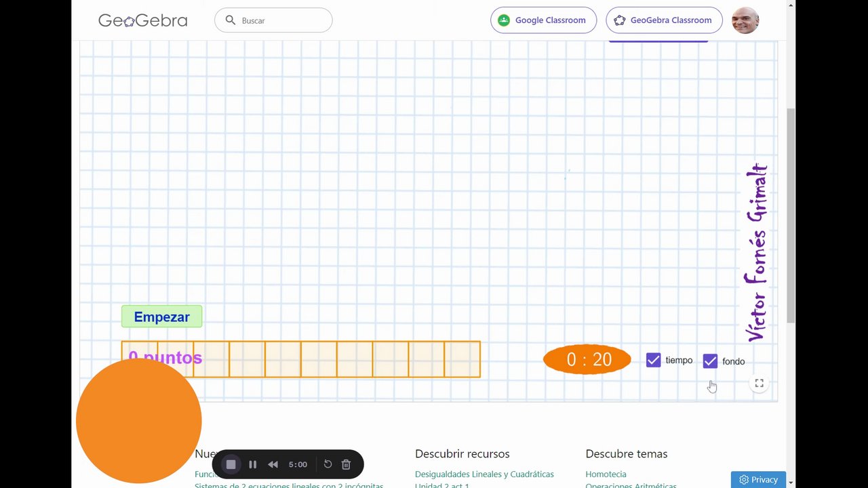
Task: Click the fondo label
Action: [733, 362]
